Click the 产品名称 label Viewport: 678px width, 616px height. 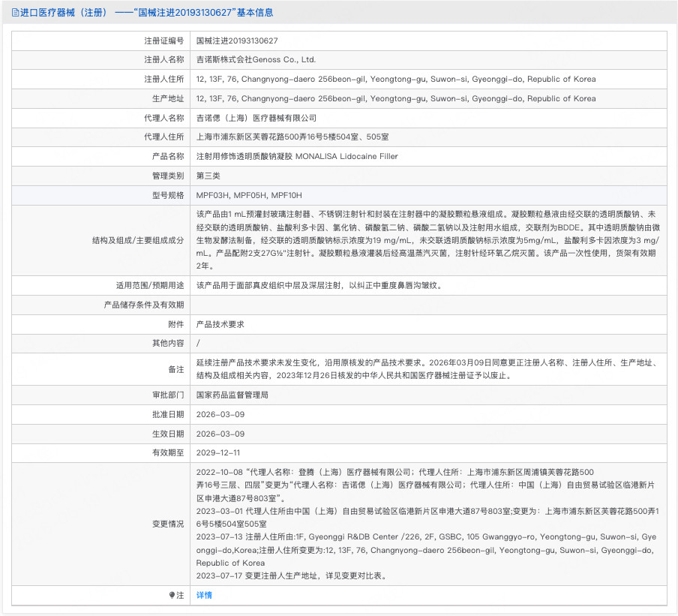click(168, 157)
